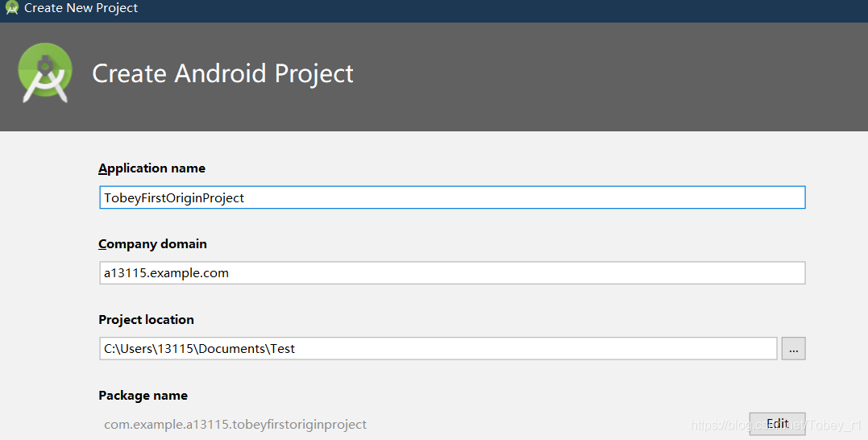Focus the Project location path field
The height and width of the screenshot is (440, 868).
pos(438,349)
